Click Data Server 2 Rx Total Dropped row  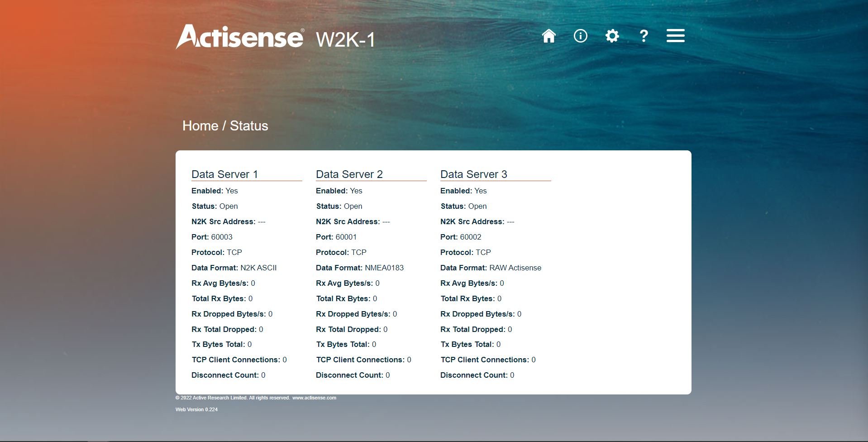pos(352,329)
